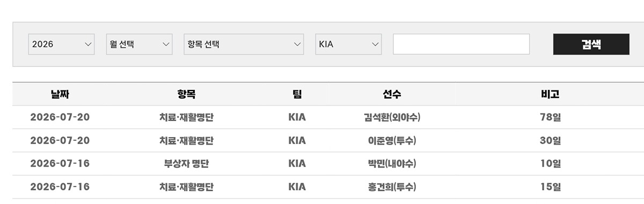Image resolution: width=644 pixels, height=204 pixels.
Task: Open the KIA team dropdown
Action: coord(348,44)
